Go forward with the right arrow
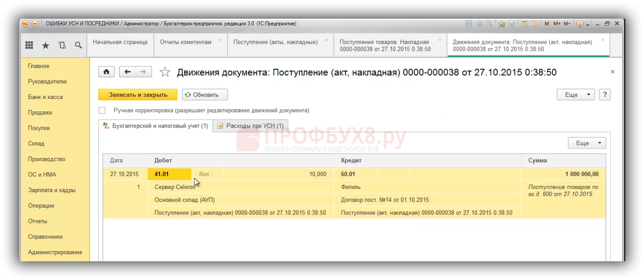Image resolution: width=644 pixels, height=280 pixels. tap(143, 72)
